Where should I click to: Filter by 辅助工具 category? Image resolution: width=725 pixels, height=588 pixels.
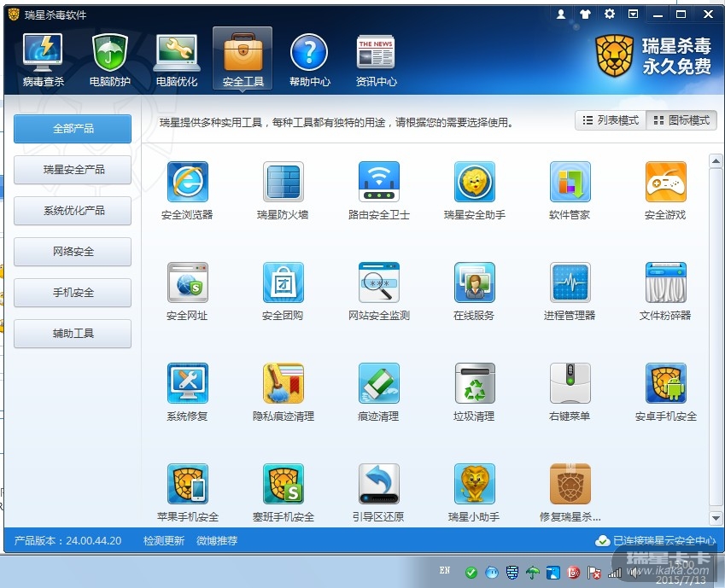pos(73,334)
